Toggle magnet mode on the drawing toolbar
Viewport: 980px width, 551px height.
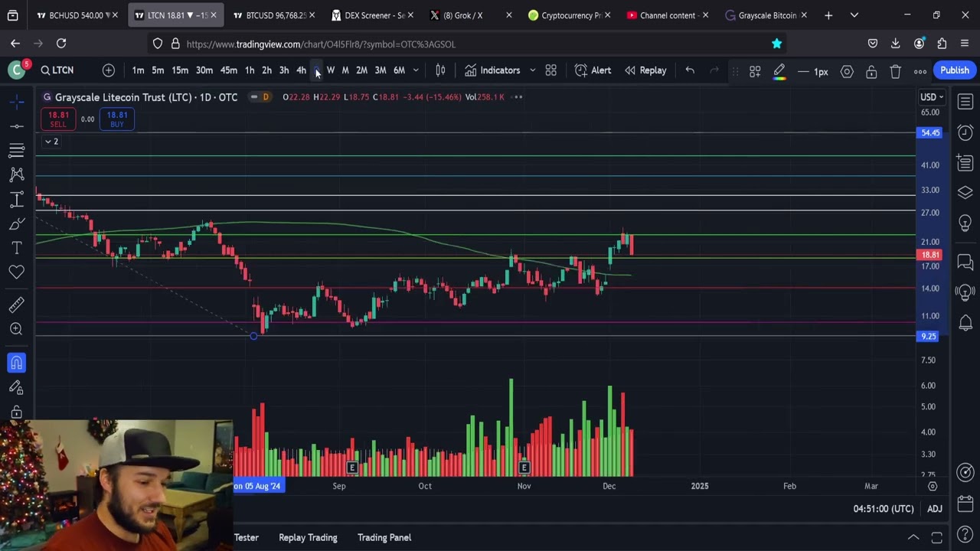coord(16,363)
